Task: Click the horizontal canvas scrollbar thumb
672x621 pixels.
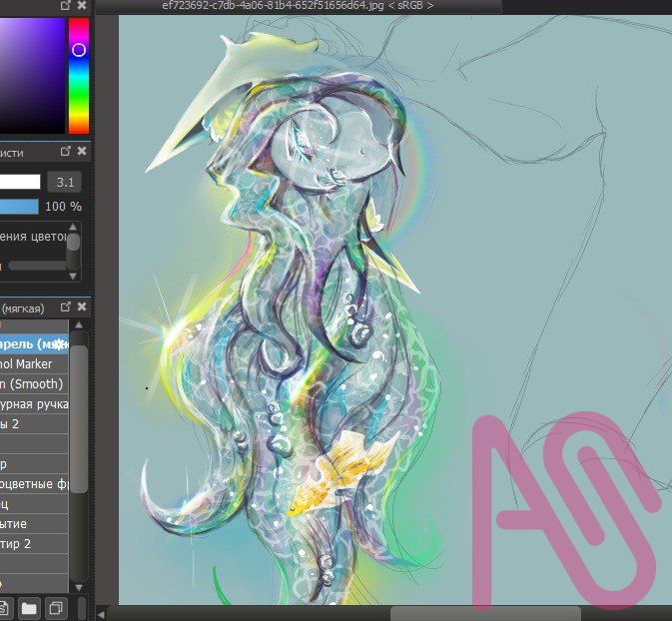Action: [x=484, y=613]
